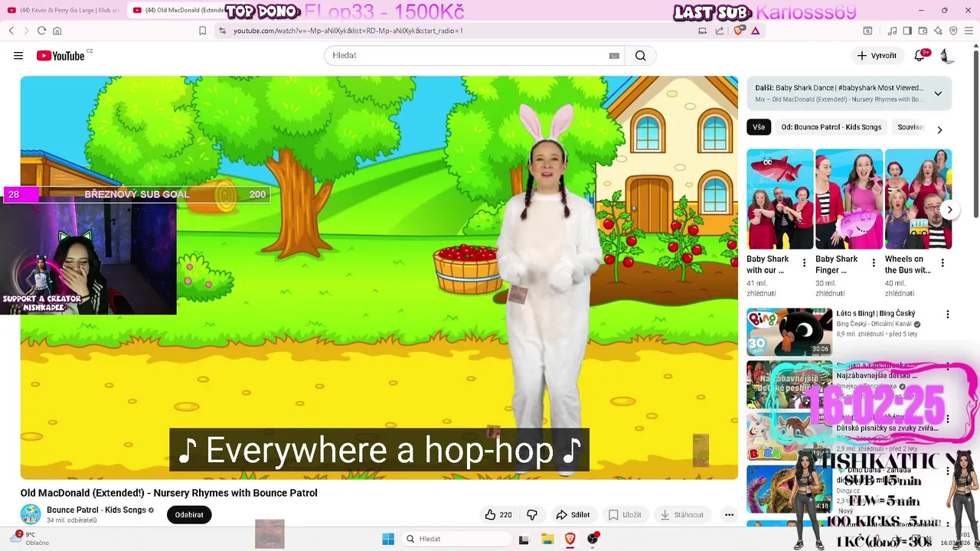Viewport: 980px width, 551px height.
Task: Click the browser back arrow
Action: (x=11, y=31)
